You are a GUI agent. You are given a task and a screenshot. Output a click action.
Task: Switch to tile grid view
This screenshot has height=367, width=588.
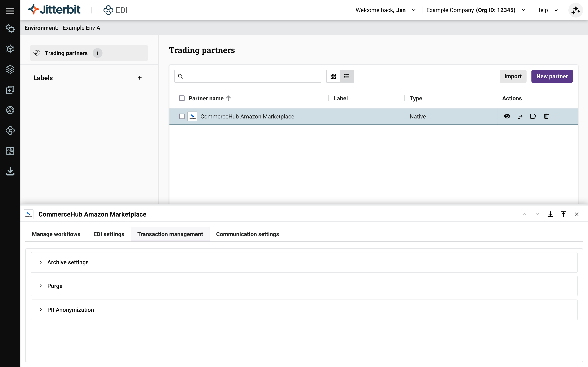(333, 76)
